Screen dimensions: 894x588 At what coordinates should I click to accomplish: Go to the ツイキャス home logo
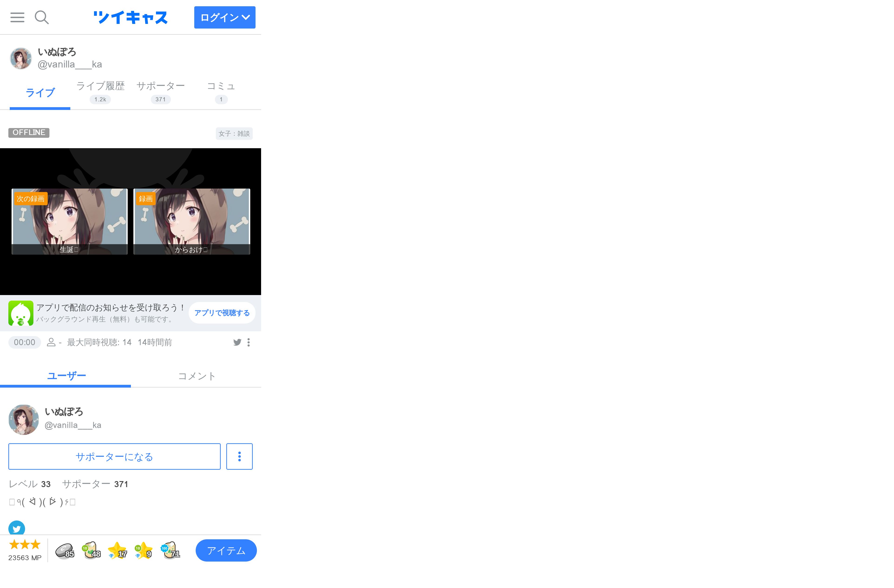click(130, 17)
